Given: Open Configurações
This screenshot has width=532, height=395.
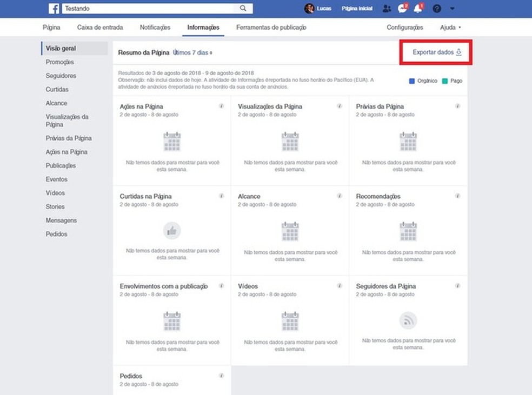Looking at the screenshot, I should (x=405, y=28).
